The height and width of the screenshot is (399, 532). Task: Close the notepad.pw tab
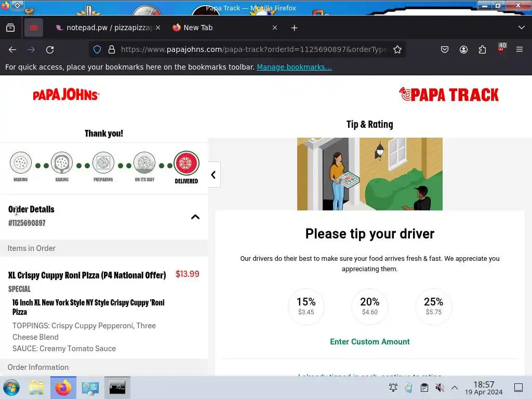click(158, 28)
